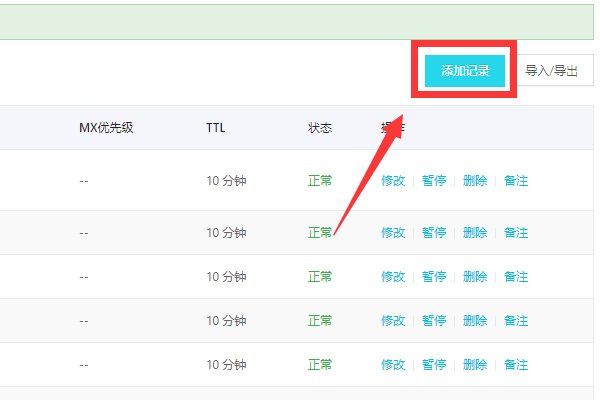Pause the third record via 暂停

point(434,277)
